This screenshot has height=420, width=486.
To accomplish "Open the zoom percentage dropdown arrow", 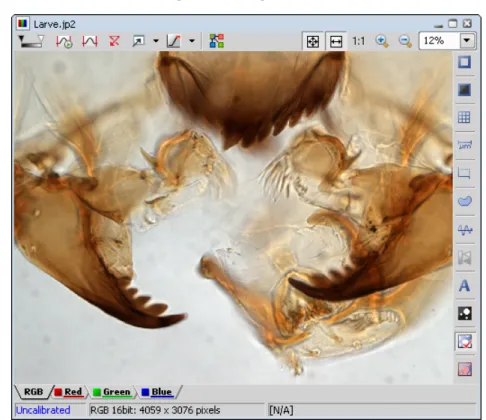I will (x=467, y=41).
